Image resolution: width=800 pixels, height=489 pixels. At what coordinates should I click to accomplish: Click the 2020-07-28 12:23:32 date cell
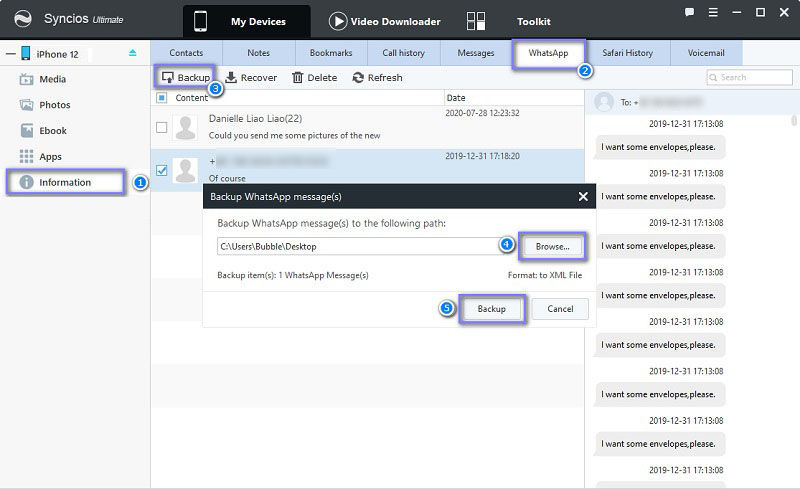point(482,113)
